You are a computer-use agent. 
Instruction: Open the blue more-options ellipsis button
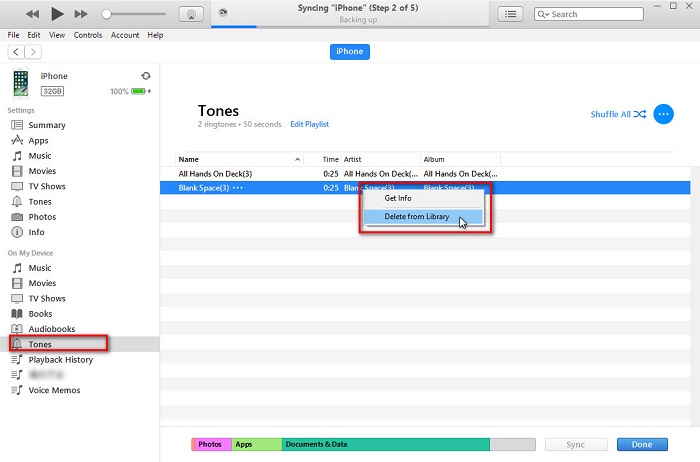663,114
